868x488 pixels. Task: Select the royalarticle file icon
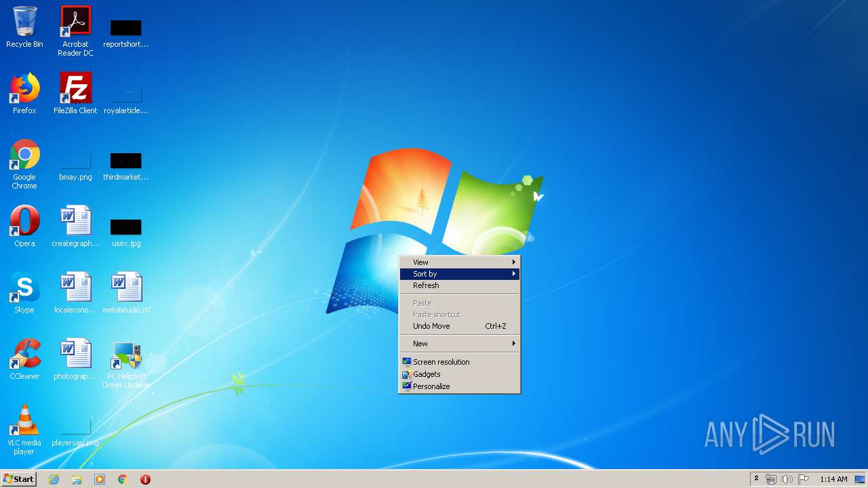coord(125,99)
